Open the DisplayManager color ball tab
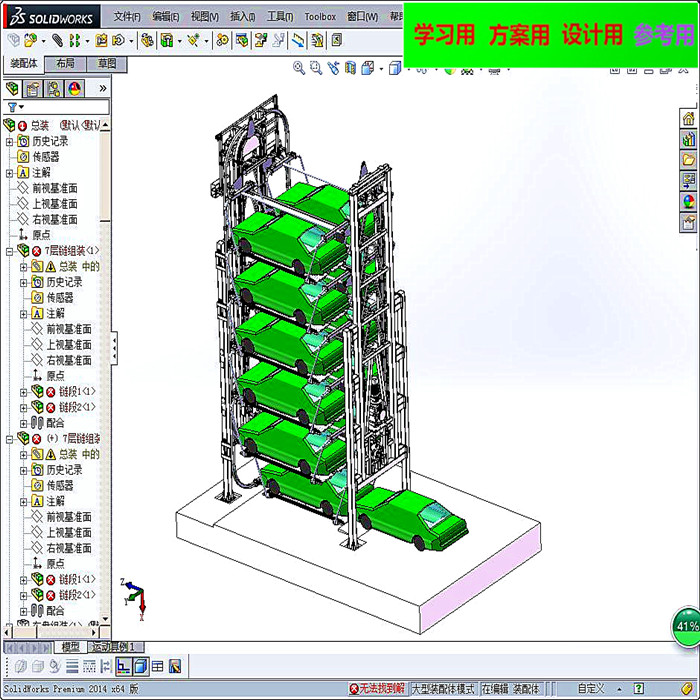Image resolution: width=700 pixels, height=700 pixels. pyautogui.click(x=74, y=89)
